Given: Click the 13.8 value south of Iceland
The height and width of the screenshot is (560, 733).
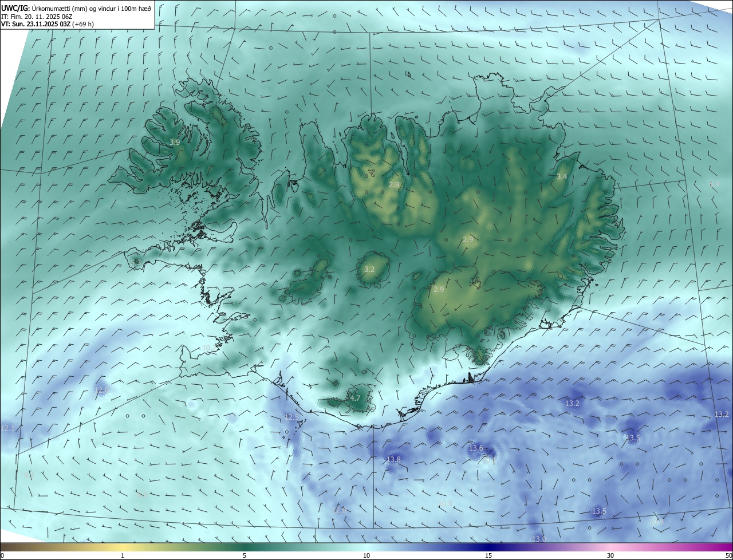Looking at the screenshot, I should click(x=394, y=459).
